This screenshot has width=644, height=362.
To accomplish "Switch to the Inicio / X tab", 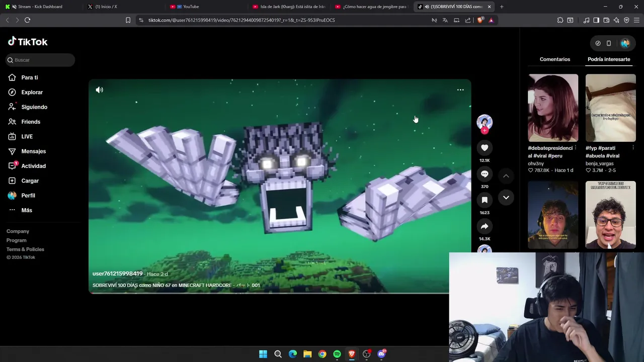I will click(123, 7).
